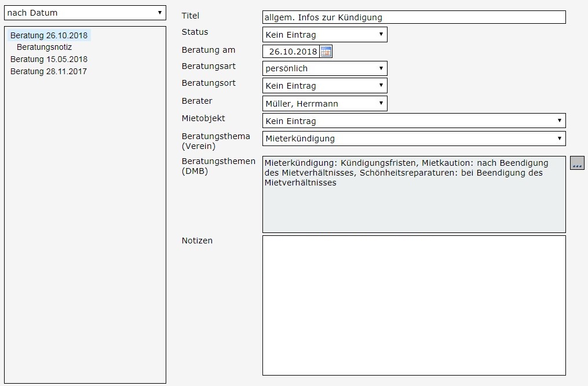The width and height of the screenshot is (588, 386).
Task: Open the Berater dropdown showing Müller, Herrmann
Action: tap(325, 104)
